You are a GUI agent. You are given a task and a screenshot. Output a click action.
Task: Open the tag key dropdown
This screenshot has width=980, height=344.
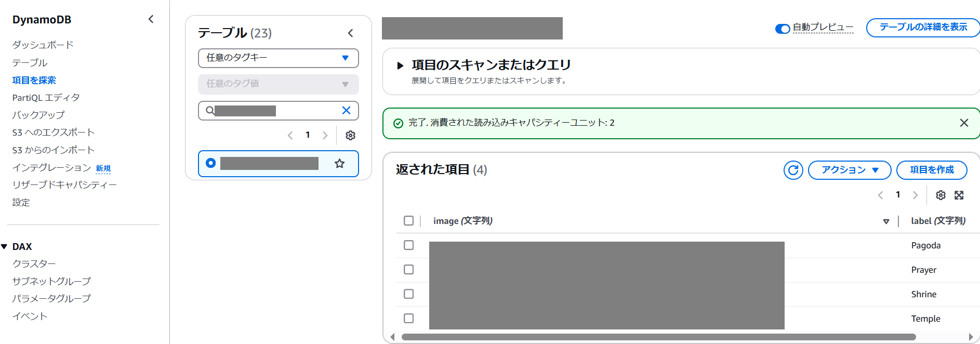pos(279,58)
